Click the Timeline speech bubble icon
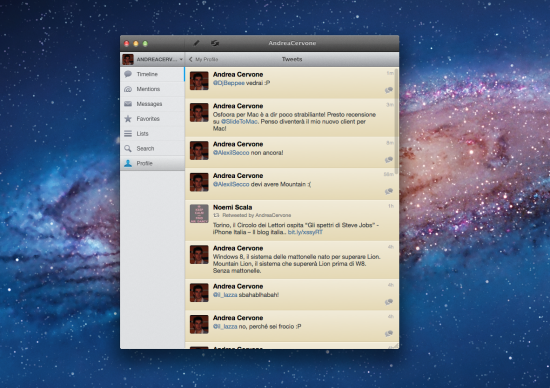The image size is (550, 388). pyautogui.click(x=128, y=74)
